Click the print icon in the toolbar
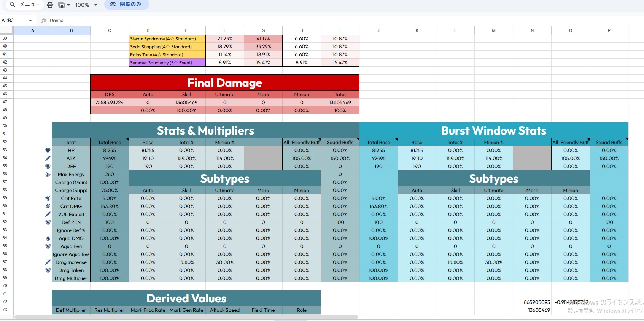The image size is (644, 321). click(50, 5)
